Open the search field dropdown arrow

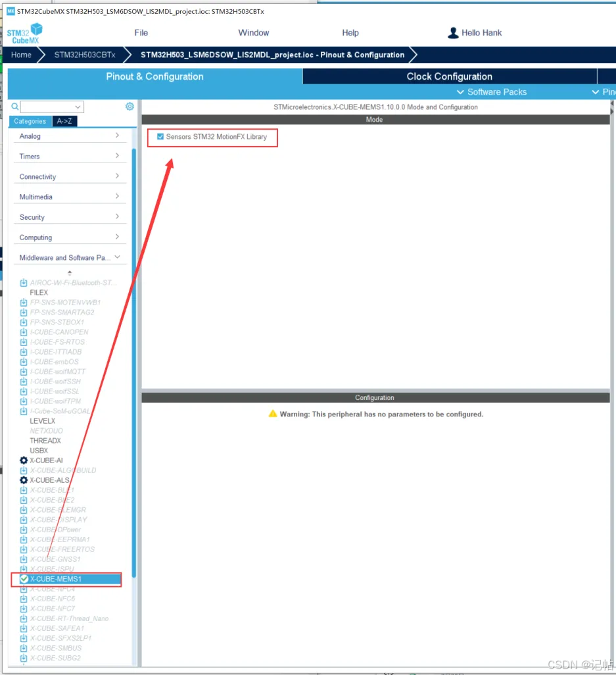(78, 107)
